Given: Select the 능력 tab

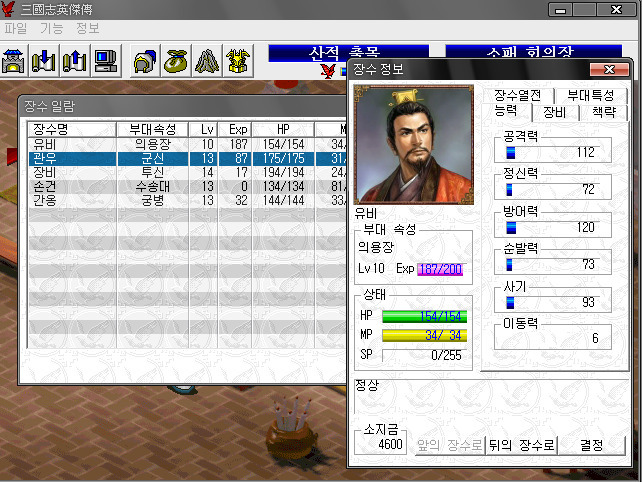Looking at the screenshot, I should 506,111.
